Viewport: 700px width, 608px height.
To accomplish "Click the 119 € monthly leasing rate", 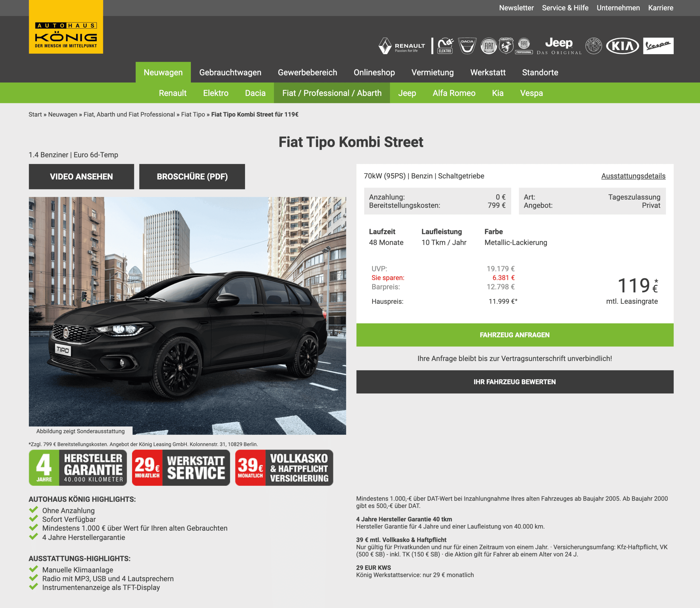I will coord(638,285).
